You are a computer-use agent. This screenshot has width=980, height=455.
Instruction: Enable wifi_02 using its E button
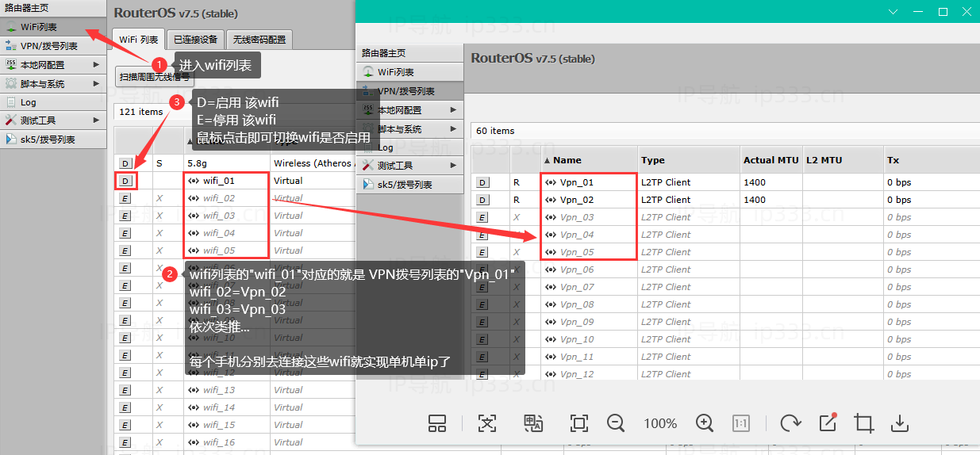125,198
